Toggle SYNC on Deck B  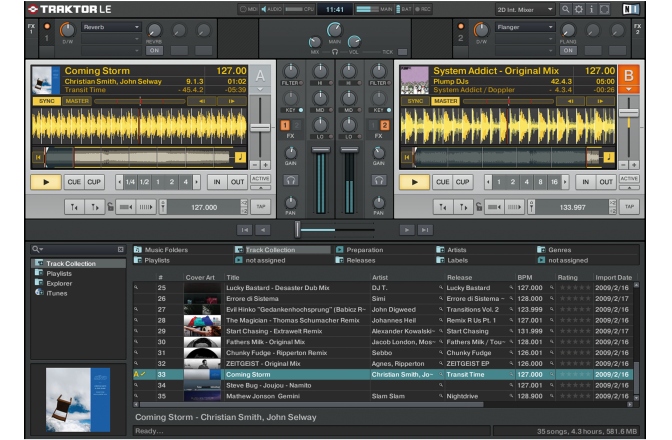coord(415,101)
